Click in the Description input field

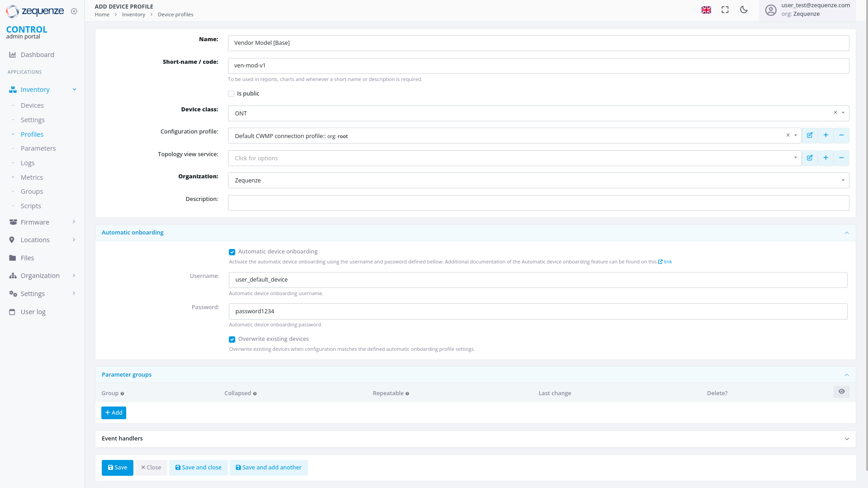click(x=538, y=203)
